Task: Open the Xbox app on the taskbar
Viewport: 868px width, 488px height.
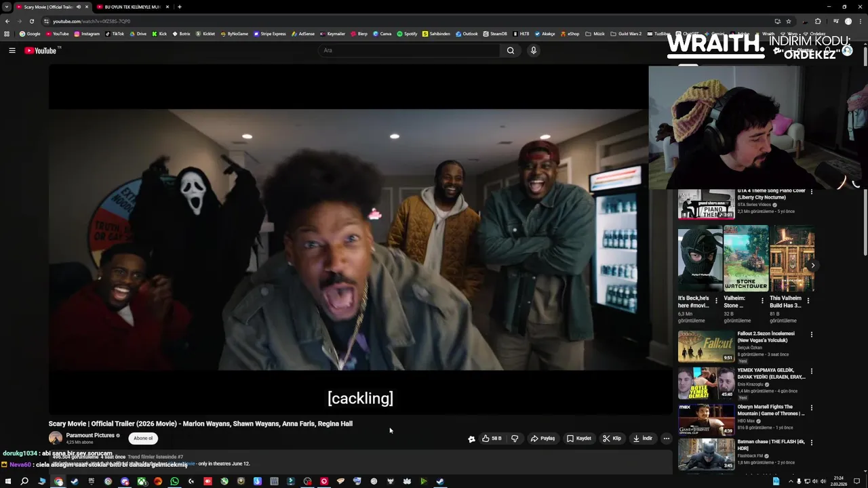Action: (141, 481)
